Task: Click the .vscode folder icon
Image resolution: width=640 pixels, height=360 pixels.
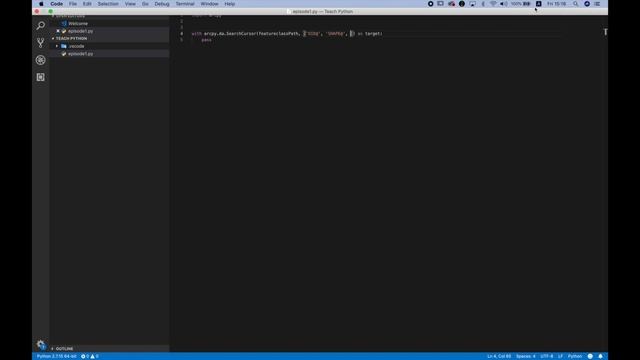Action: point(64,46)
